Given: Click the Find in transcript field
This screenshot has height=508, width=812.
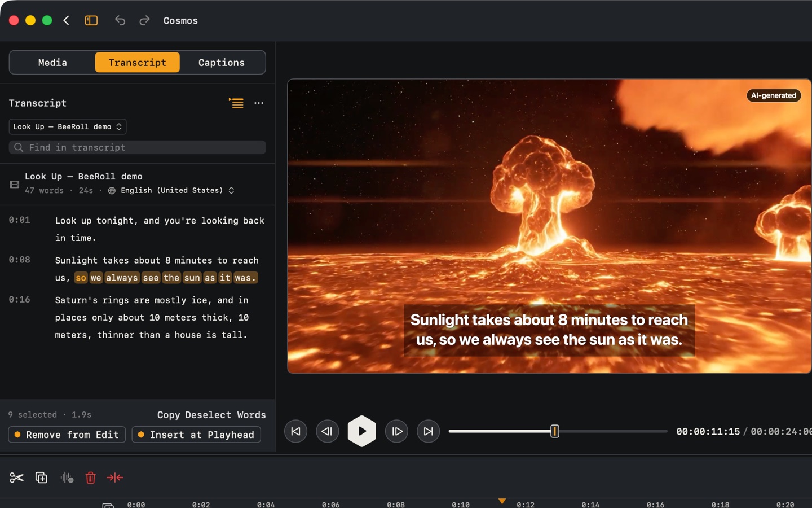Looking at the screenshot, I should pos(138,147).
